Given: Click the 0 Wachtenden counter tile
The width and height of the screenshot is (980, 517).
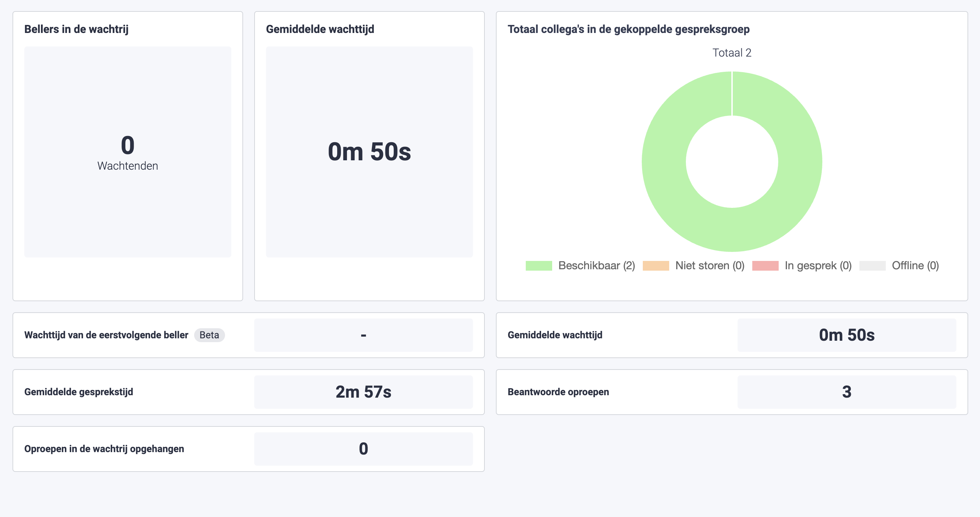Looking at the screenshot, I should pos(128,152).
